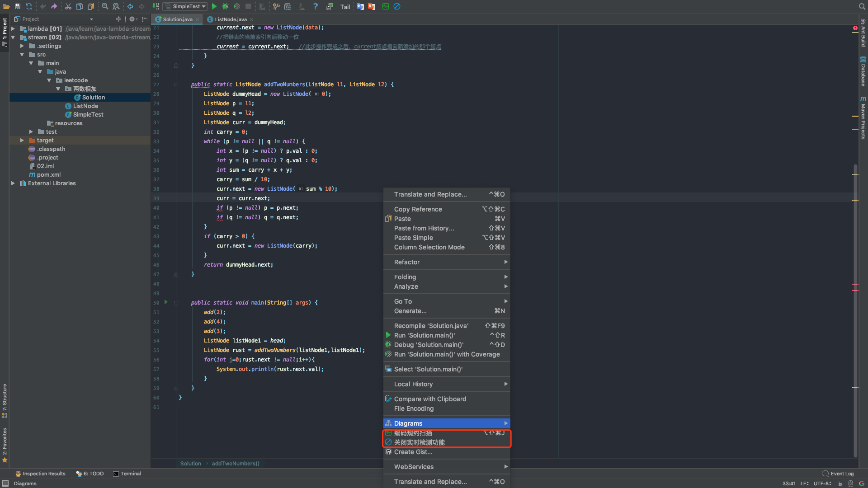Switch to the ListNode.java editor tab

(x=230, y=19)
